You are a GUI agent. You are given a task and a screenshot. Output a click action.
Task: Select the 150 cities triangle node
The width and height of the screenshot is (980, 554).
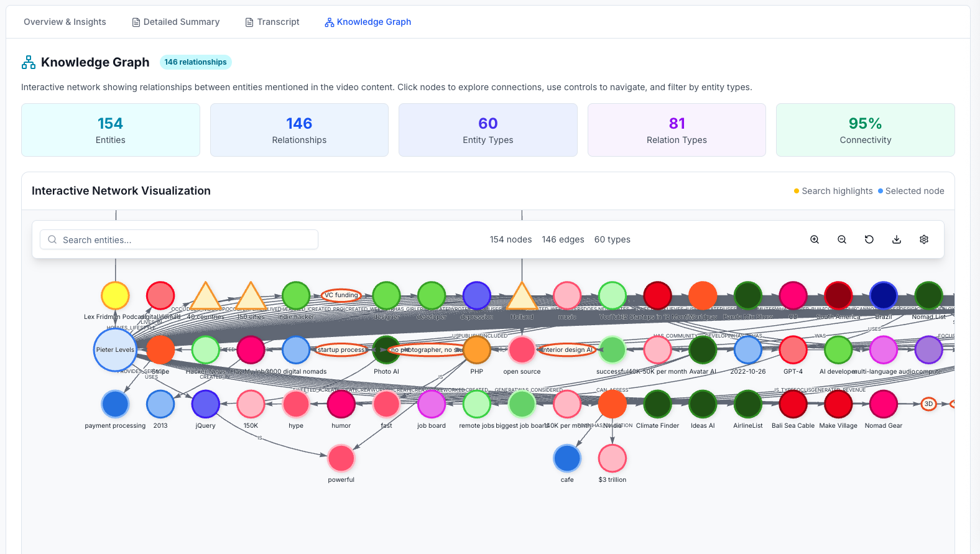pyautogui.click(x=251, y=297)
